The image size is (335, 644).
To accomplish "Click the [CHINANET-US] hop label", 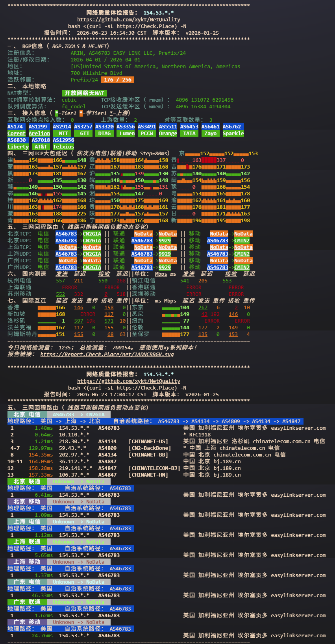I will click(148, 441).
